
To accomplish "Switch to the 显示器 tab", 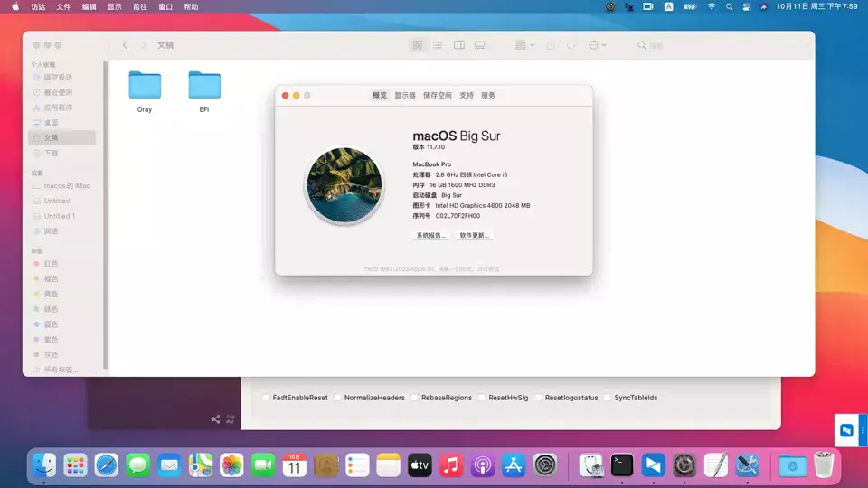I will pos(405,95).
